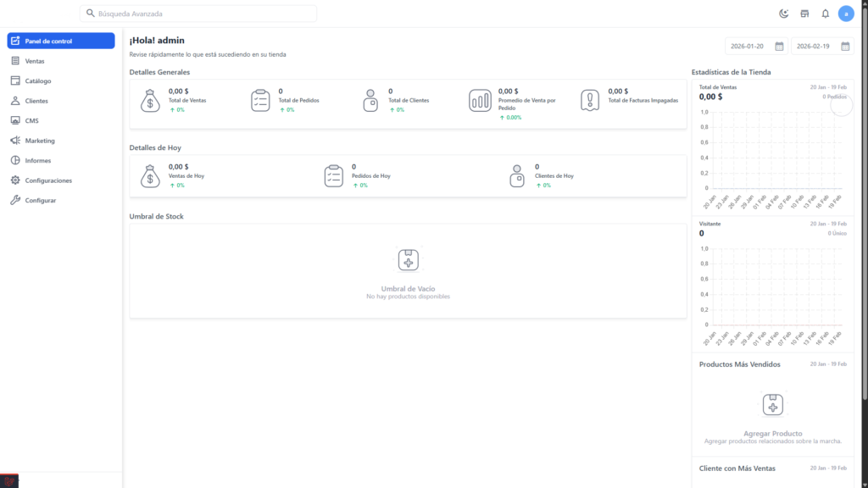Click the Configurar wrench icon
This screenshot has width=868, height=488.
pyautogui.click(x=15, y=201)
